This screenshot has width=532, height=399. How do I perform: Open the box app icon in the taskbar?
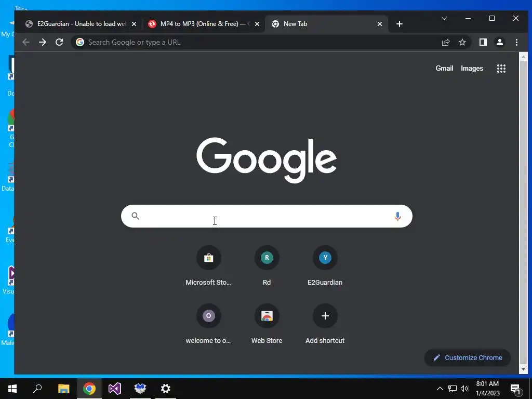pos(140,389)
